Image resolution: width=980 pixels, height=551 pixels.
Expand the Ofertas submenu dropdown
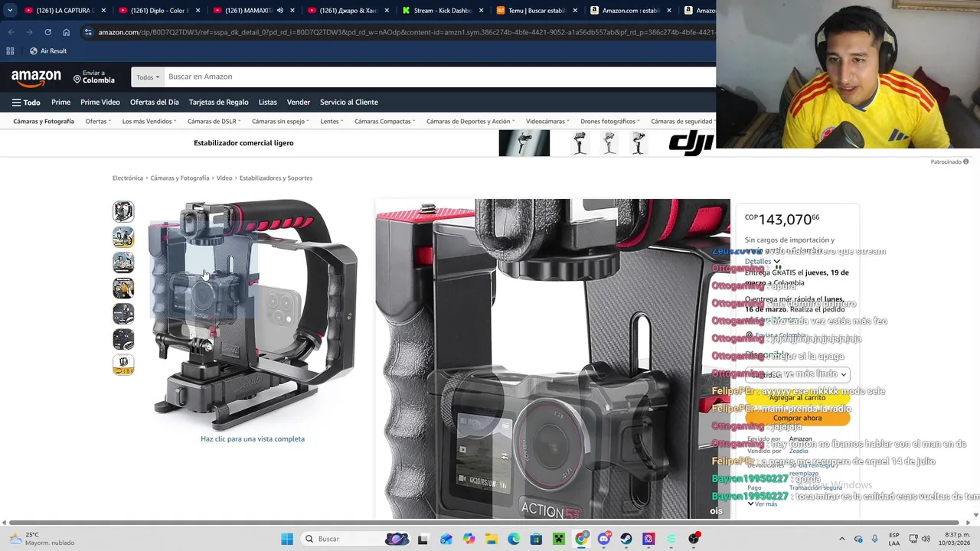98,121
